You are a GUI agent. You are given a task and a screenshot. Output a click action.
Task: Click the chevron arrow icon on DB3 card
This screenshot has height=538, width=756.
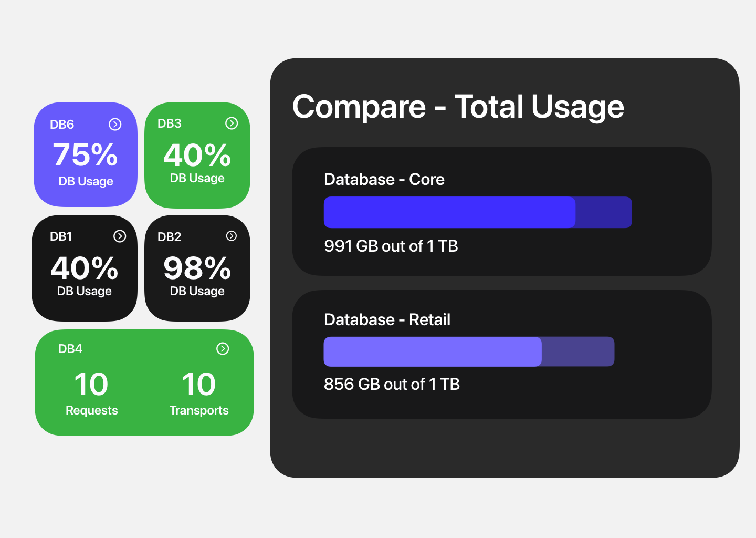click(x=232, y=123)
